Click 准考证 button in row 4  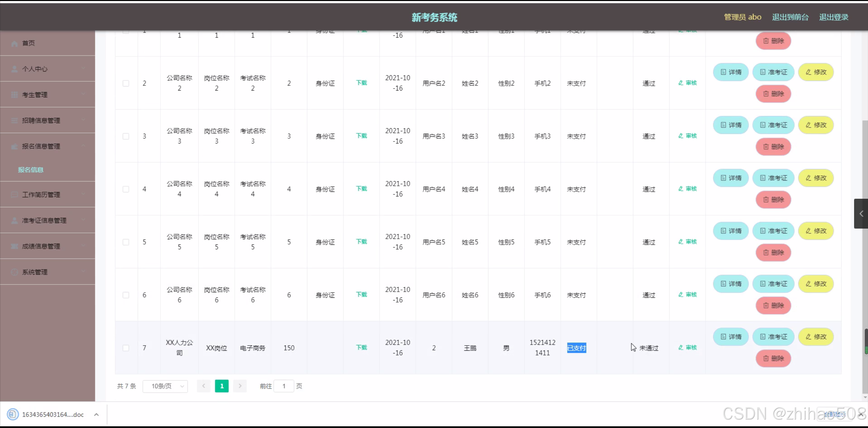(773, 178)
